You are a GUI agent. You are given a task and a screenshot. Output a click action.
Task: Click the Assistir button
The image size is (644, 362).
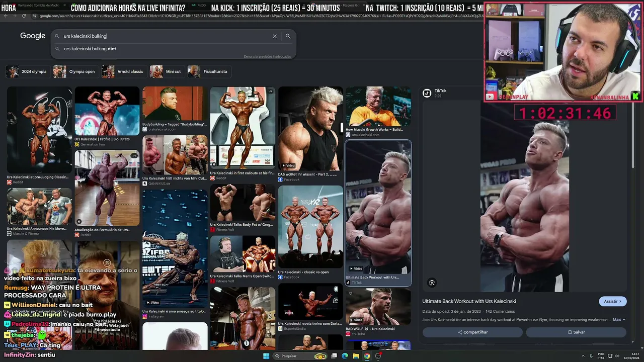613,301
